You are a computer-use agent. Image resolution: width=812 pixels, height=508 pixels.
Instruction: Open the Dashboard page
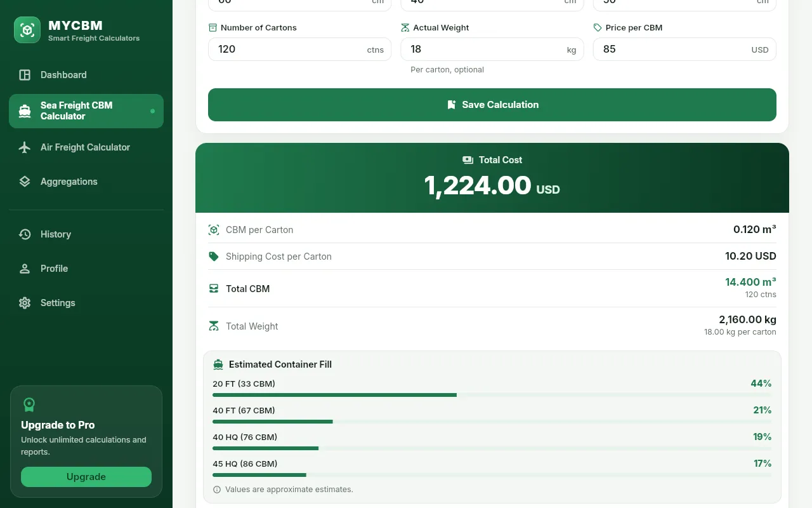(86, 75)
